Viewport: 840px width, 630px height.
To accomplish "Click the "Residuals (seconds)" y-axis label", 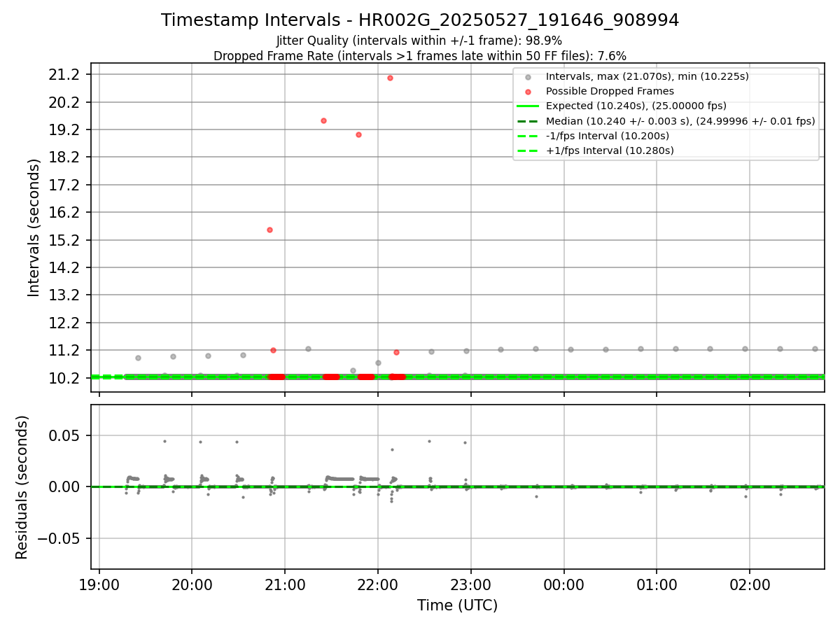I will pos(22,487).
